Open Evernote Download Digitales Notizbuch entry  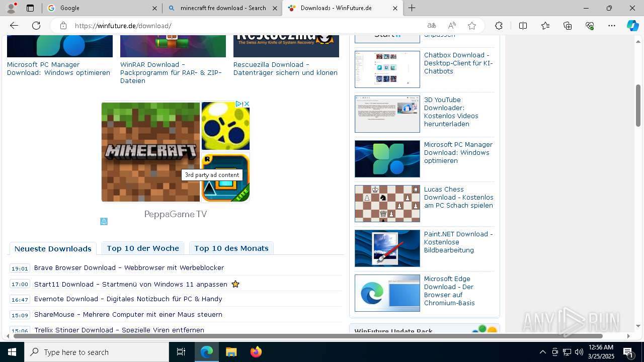coord(128,299)
